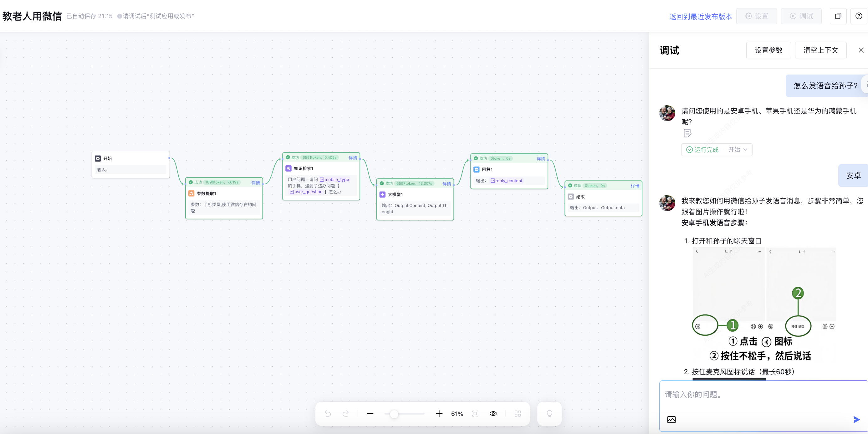This screenshot has height=434, width=868.
Task: Click the help question mark icon
Action: (x=859, y=16)
